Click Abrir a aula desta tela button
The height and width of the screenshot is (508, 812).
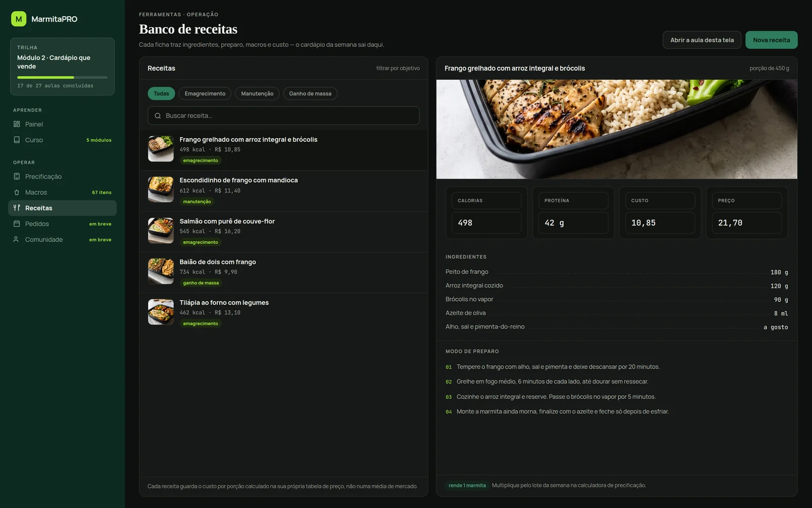click(702, 40)
